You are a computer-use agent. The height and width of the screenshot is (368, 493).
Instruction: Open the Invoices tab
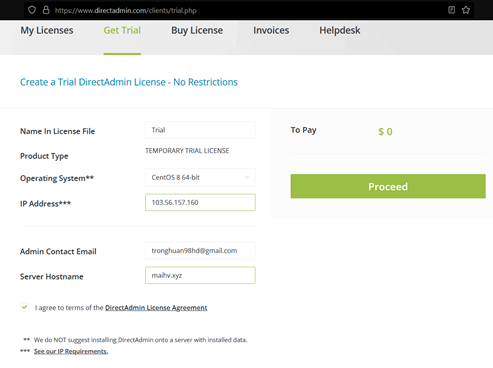coord(271,30)
